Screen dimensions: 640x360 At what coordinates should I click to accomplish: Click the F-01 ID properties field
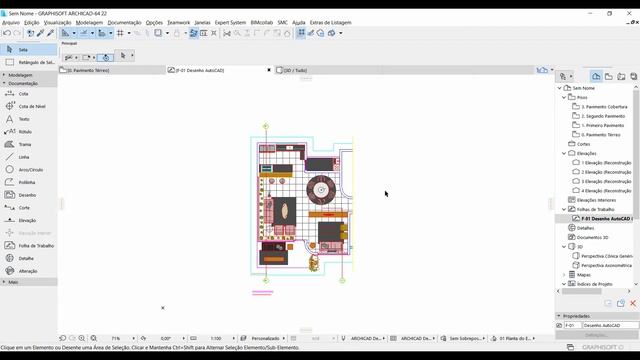tap(572, 325)
